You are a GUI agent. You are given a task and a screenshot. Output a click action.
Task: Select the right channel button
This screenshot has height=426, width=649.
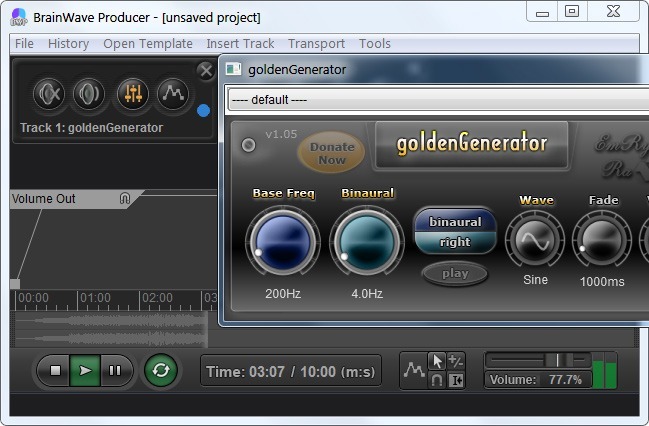point(455,242)
